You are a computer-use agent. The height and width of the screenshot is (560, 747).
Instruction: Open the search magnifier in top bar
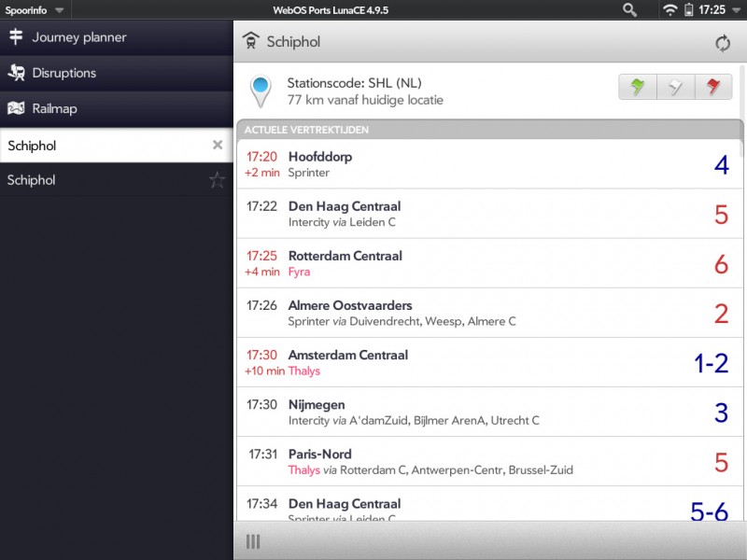[x=629, y=9]
